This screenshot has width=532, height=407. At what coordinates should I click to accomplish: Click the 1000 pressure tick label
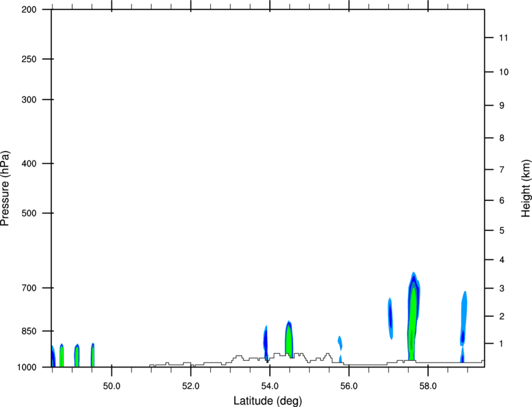pos(27,367)
